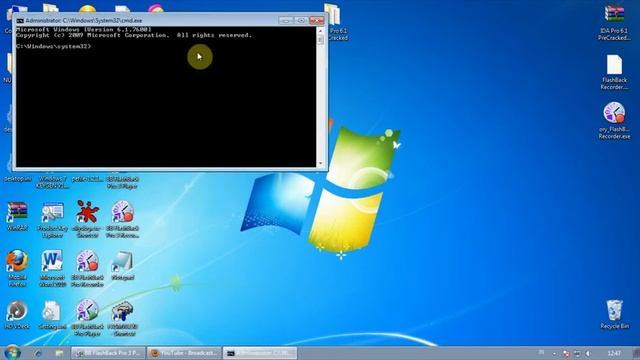Image resolution: width=640 pixels, height=360 pixels.
Task: Switch to BB FlashBack Pro 3 taskbar button
Action: pyautogui.click(x=108, y=353)
